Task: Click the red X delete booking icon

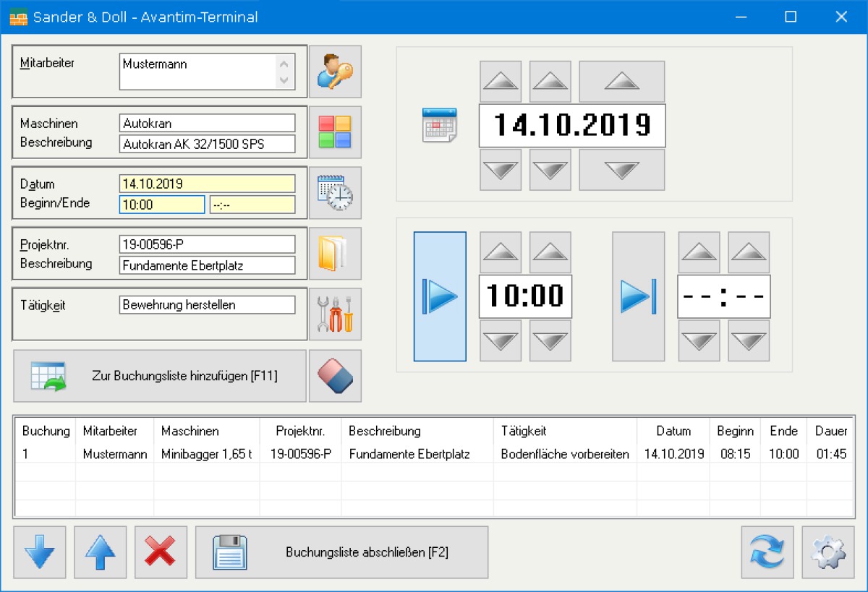Action: [161, 552]
